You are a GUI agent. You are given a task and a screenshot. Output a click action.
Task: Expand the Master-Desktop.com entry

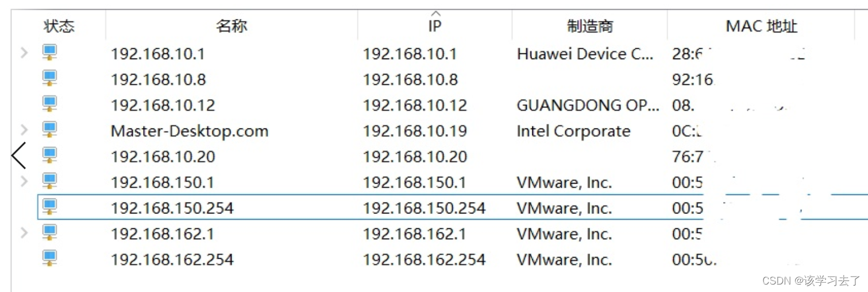point(24,131)
